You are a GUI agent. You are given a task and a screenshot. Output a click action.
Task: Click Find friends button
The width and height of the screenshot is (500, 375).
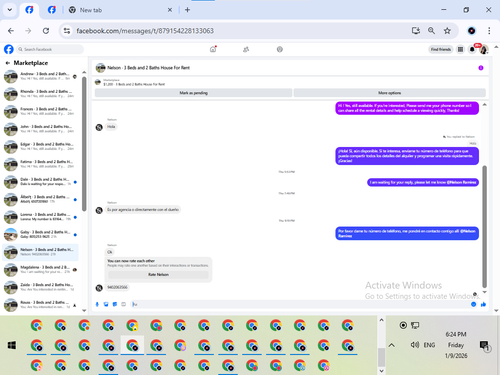tap(441, 49)
